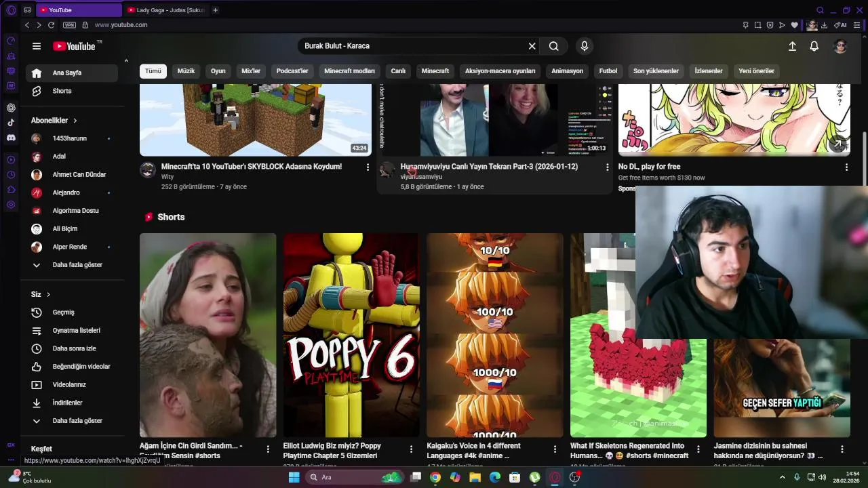This screenshot has width=868, height=488.
Task: Go to Ana Sayfa in sidebar
Action: coord(72,73)
